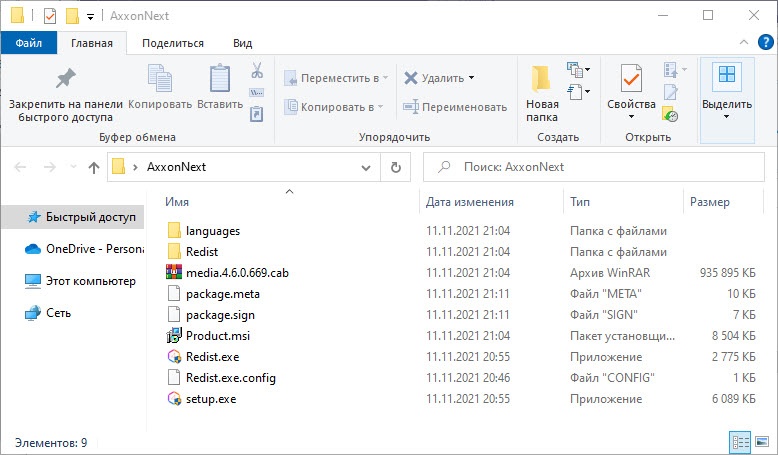778x455 pixels.
Task: Switch to details list view in status bar
Action: coord(740,442)
